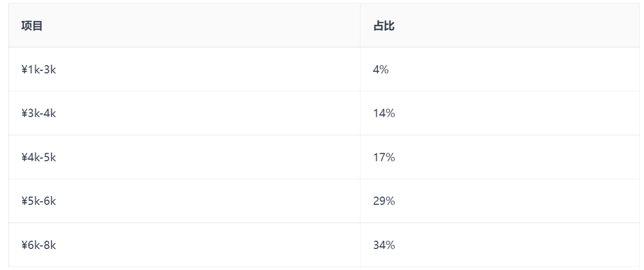Click the 29% value cell
The height and width of the screenshot is (270, 644).
click(x=384, y=201)
